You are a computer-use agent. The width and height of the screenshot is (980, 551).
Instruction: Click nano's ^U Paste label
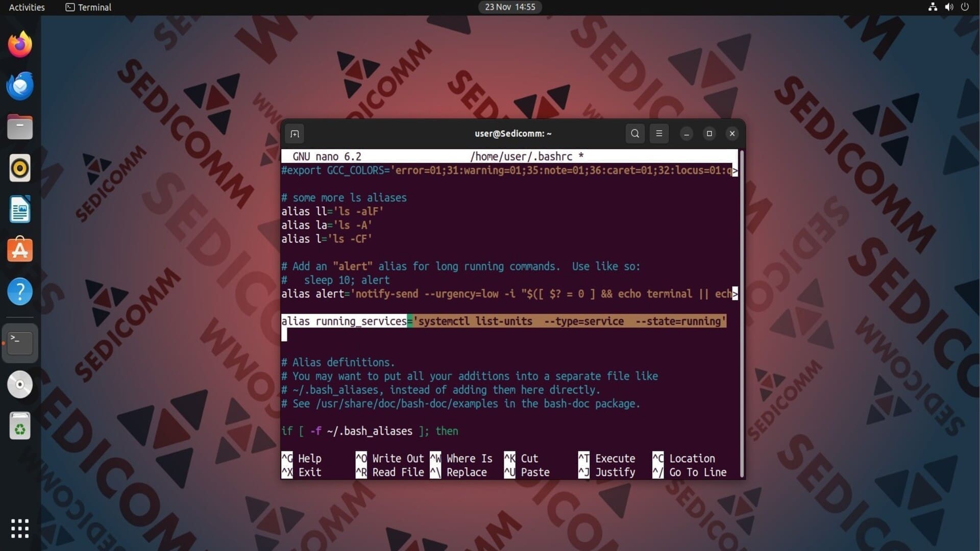[x=527, y=472]
